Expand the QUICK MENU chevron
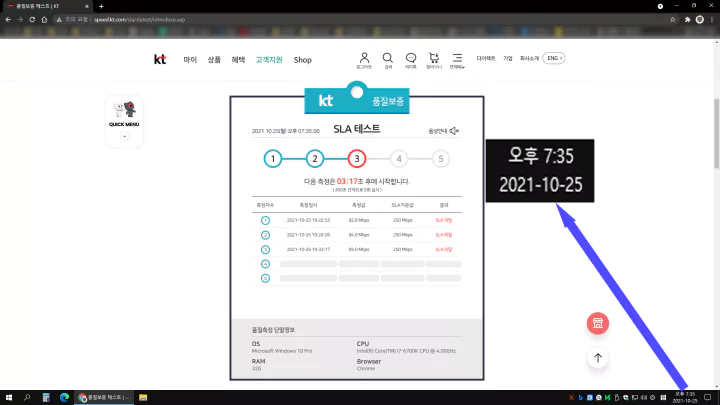720x405 pixels. coord(124,136)
